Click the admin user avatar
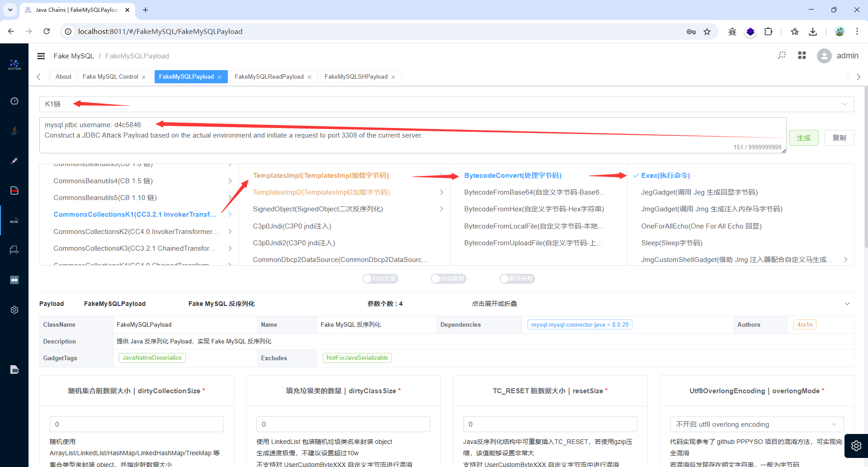Screen dimensions: 868x467 click(x=824, y=56)
